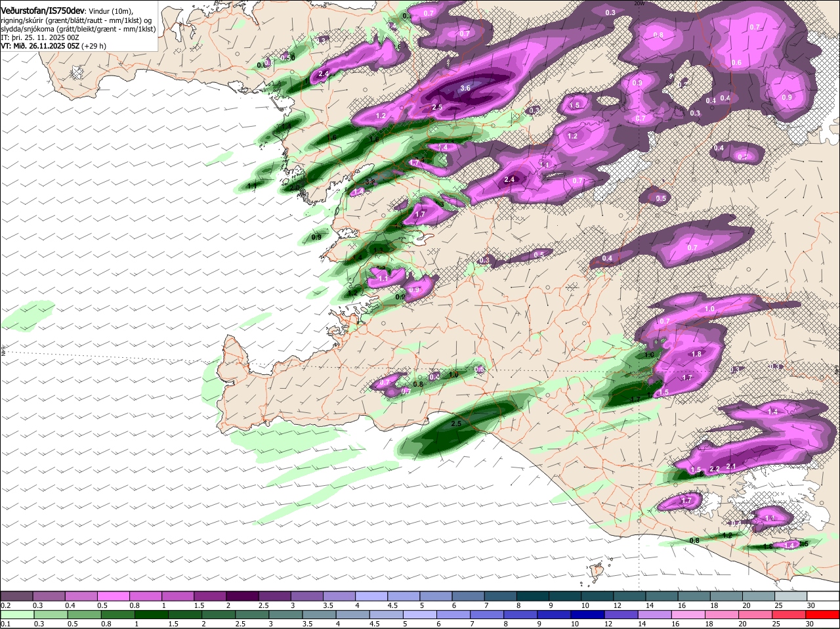
Task: Click the "2.1" precipitation value on the map
Action: pyautogui.click(x=732, y=466)
